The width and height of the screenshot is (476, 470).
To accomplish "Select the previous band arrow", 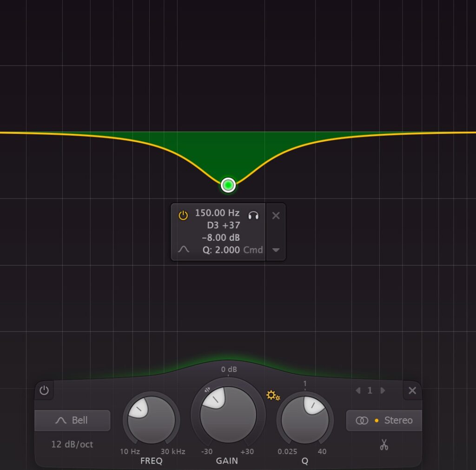I will click(357, 391).
